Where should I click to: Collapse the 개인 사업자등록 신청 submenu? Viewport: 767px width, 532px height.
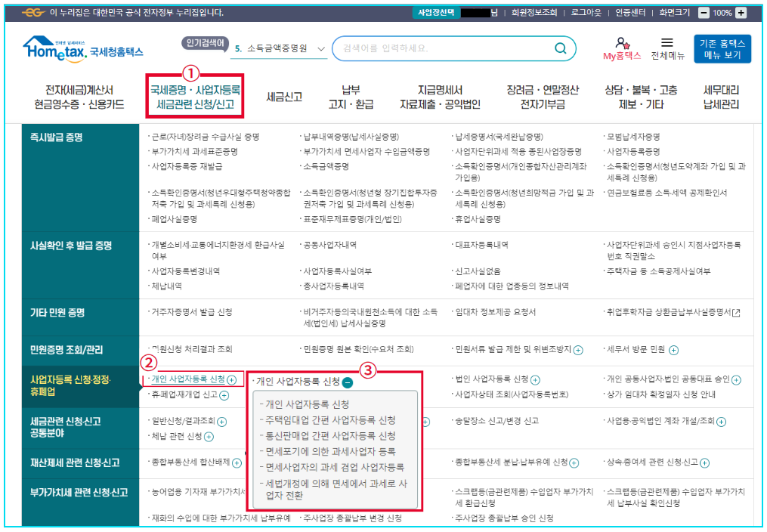pos(347,382)
